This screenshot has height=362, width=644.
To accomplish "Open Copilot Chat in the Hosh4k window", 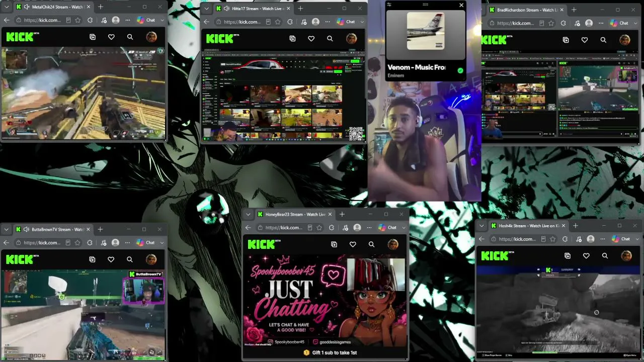I will click(621, 239).
